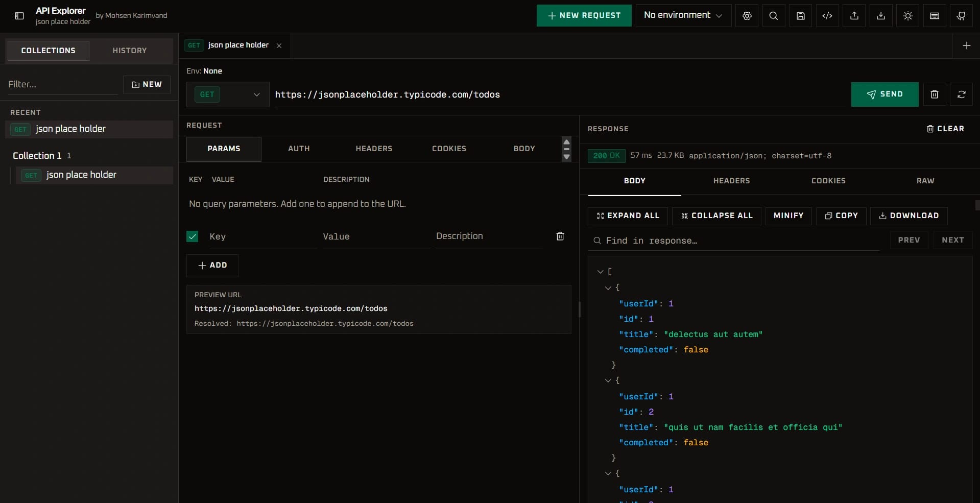Click Collapse All in response toolbar
The height and width of the screenshot is (503, 980).
pyautogui.click(x=716, y=216)
